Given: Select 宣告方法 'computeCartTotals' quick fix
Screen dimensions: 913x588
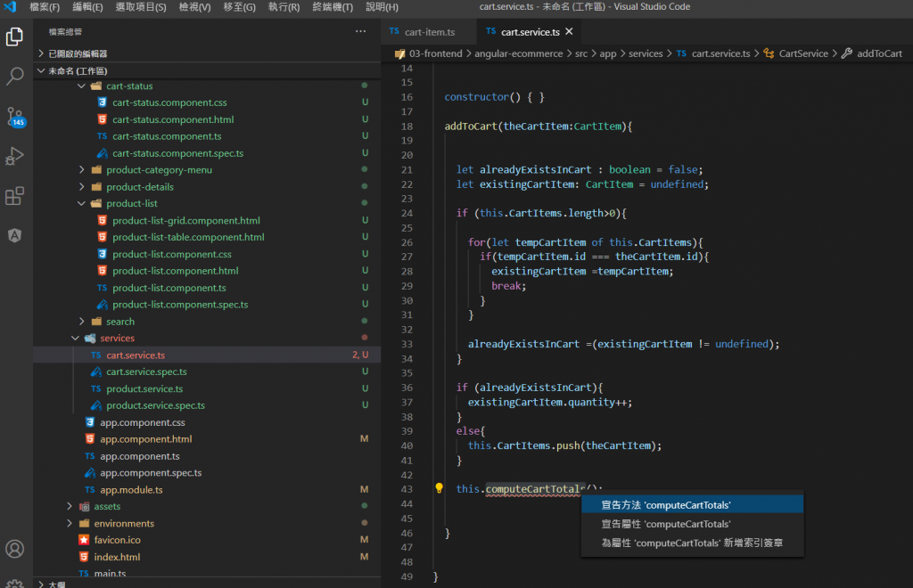Looking at the screenshot, I should 666,505.
